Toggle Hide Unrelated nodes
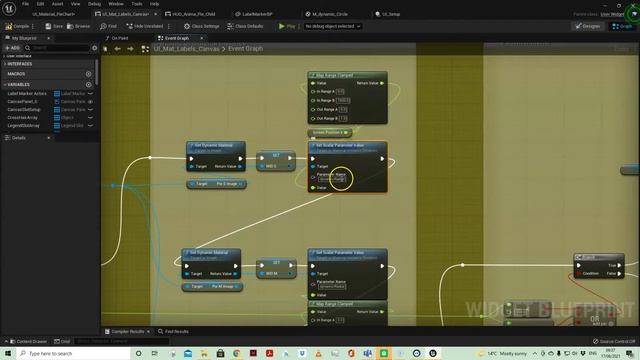 click(x=144, y=26)
